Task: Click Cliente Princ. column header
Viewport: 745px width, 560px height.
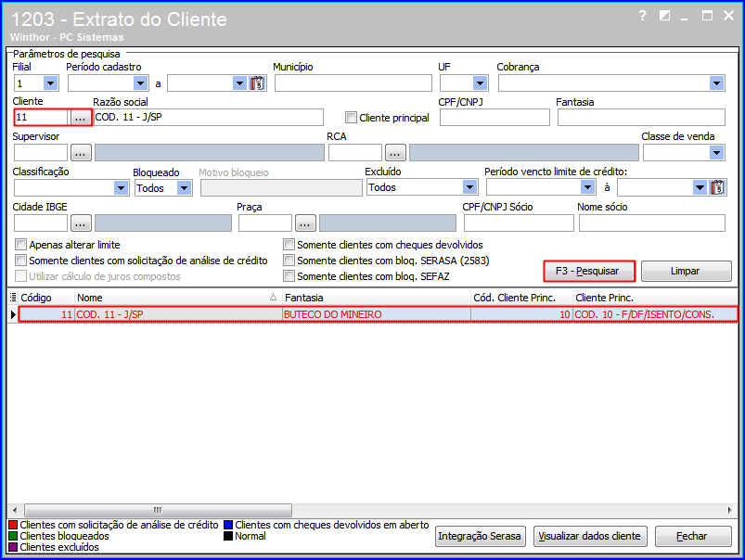Action: 655,298
